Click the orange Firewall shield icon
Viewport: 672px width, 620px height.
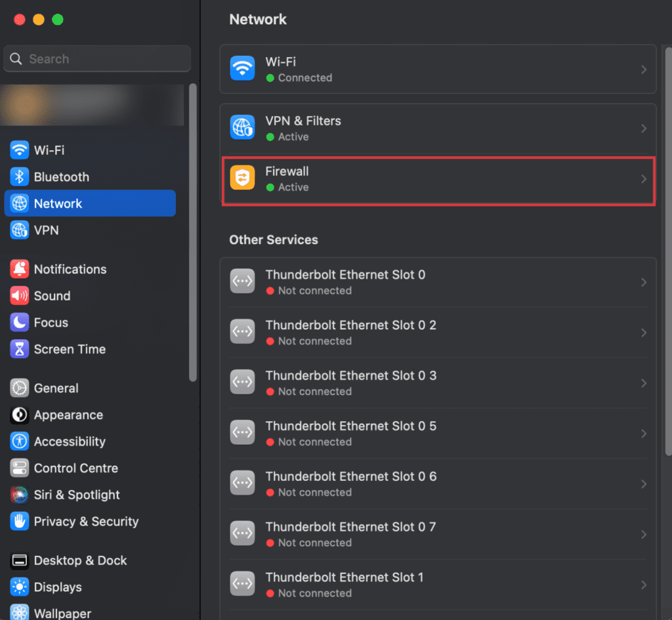[x=242, y=178]
